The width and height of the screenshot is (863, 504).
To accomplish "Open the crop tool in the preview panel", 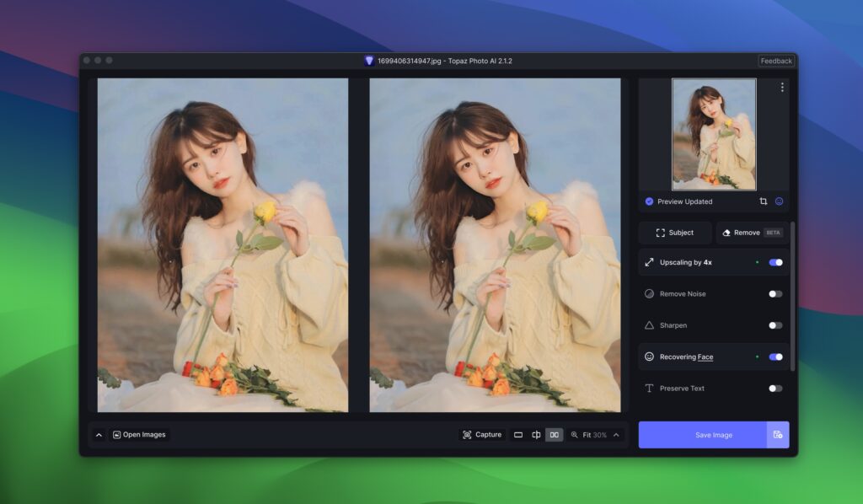I will click(764, 201).
